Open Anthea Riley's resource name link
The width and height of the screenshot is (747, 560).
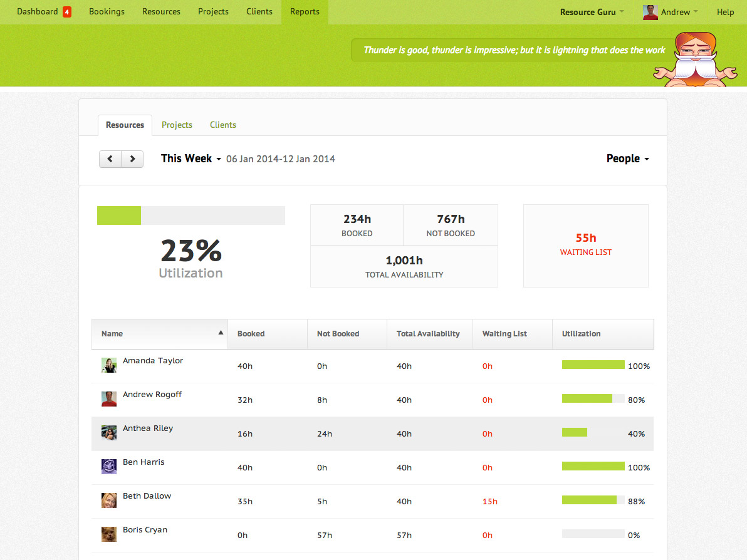pos(148,428)
